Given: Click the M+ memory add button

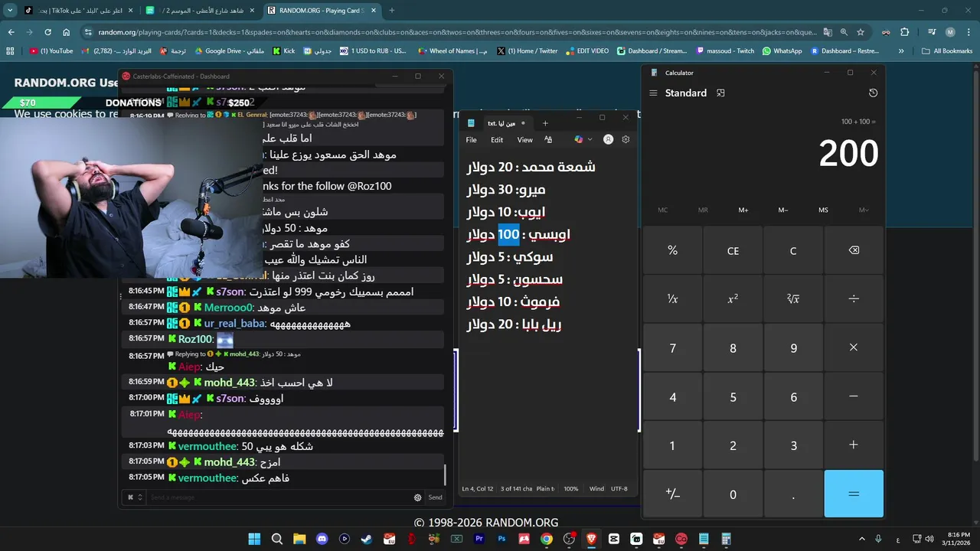Looking at the screenshot, I should (x=743, y=210).
